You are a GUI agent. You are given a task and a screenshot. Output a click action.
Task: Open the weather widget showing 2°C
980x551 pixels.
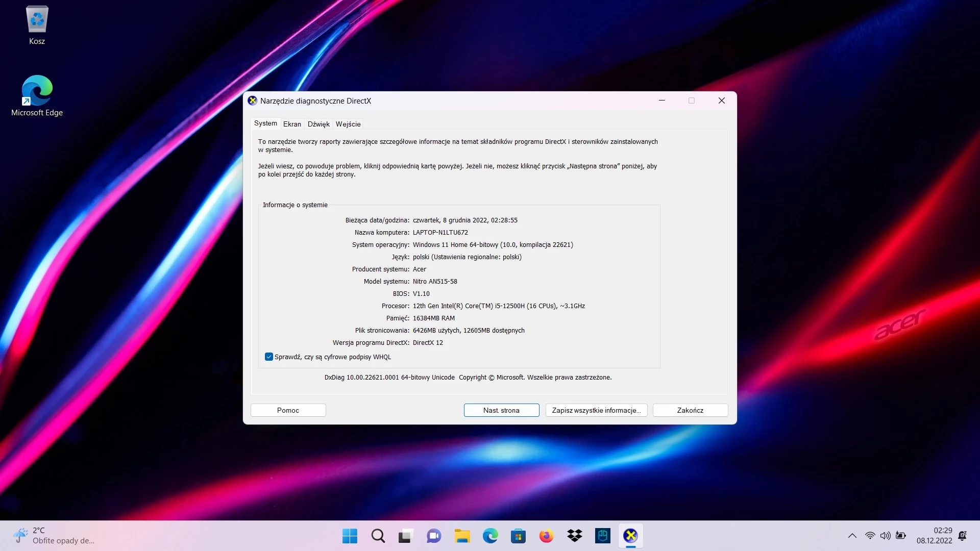point(54,536)
